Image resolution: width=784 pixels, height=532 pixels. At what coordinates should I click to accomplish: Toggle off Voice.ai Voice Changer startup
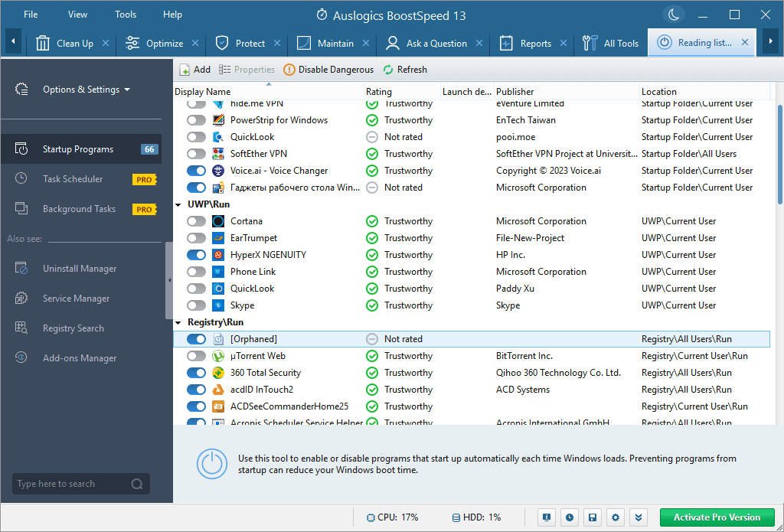(197, 171)
